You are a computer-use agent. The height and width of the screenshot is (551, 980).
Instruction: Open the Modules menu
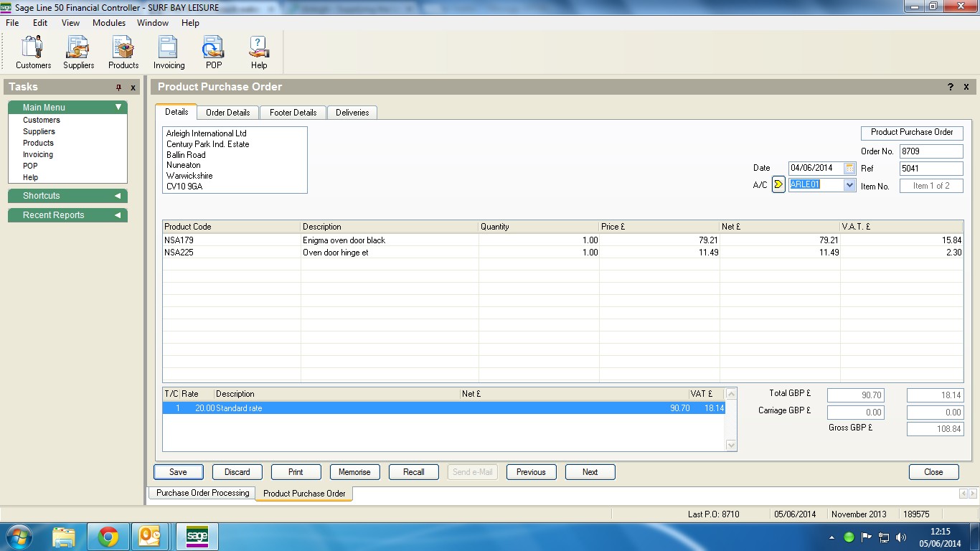coord(109,23)
